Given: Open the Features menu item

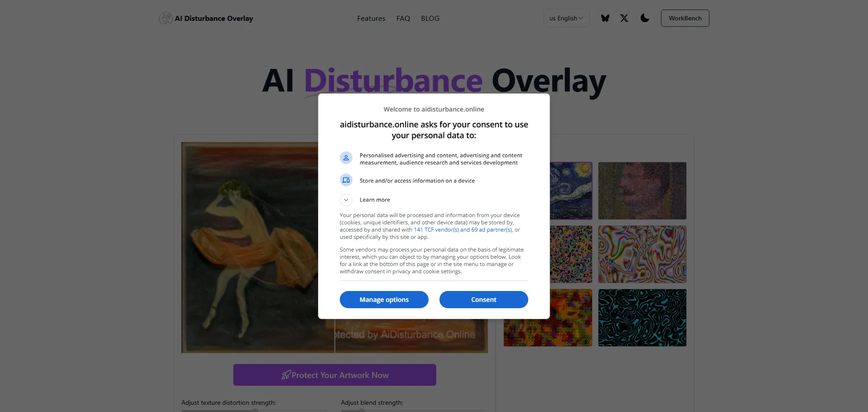Looking at the screenshot, I should 371,19.
